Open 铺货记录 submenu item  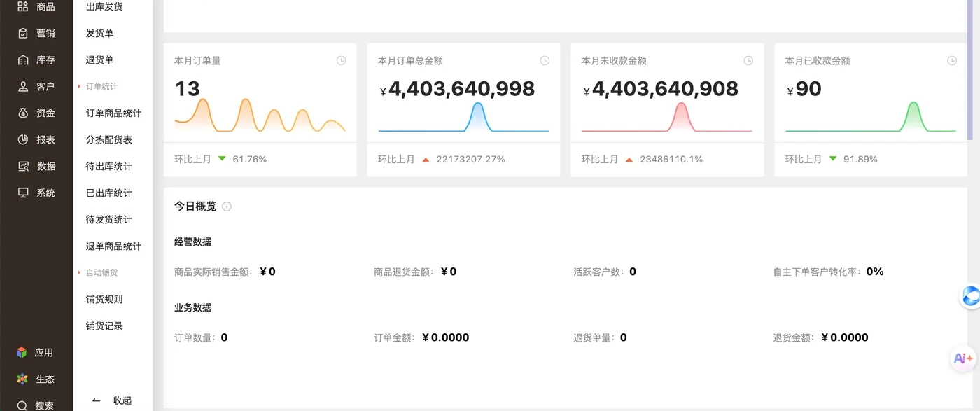pyautogui.click(x=104, y=326)
